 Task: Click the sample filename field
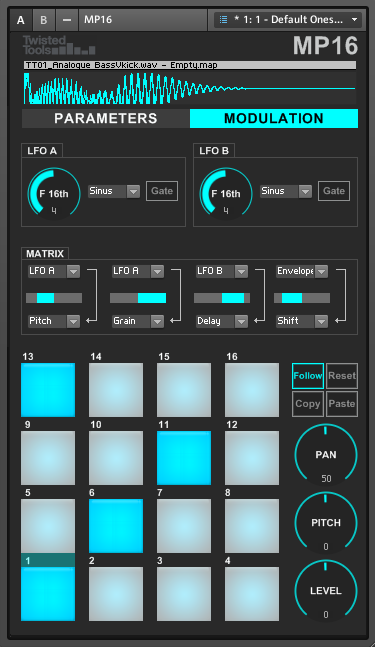point(190,65)
